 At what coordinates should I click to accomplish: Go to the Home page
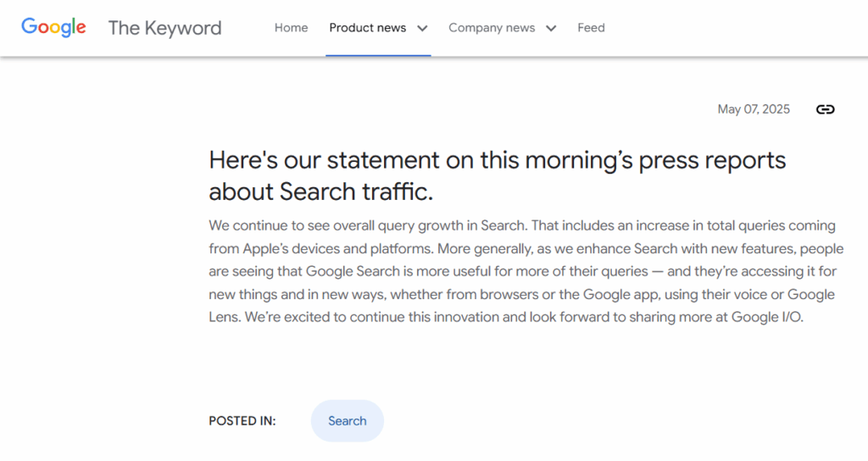coord(291,28)
